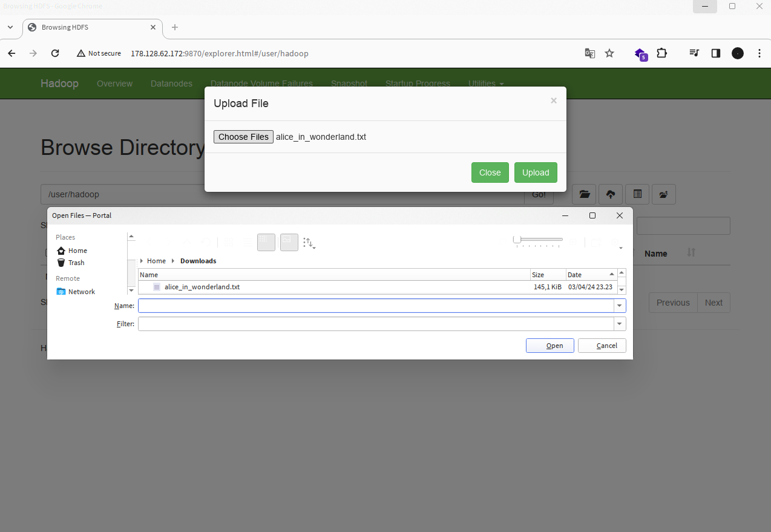The height and width of the screenshot is (532, 771).
Task: Open the Chrome side panel icon
Action: tap(715, 53)
